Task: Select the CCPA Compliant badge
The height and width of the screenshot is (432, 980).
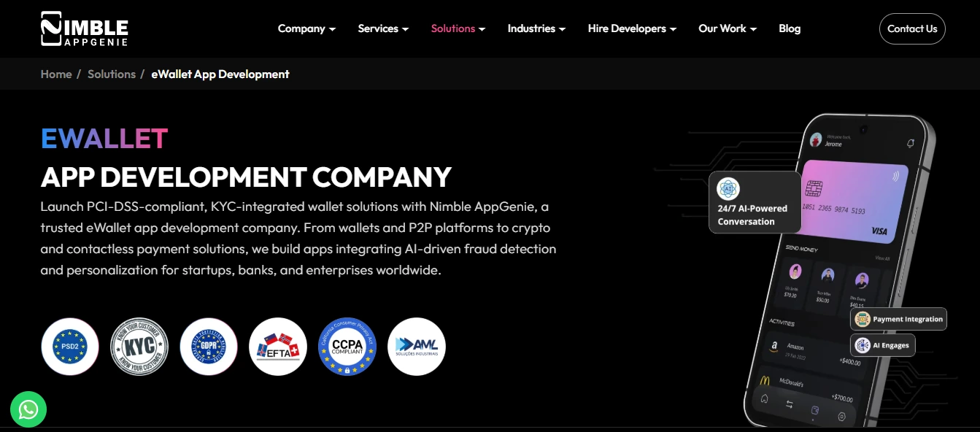Action: [x=347, y=347]
